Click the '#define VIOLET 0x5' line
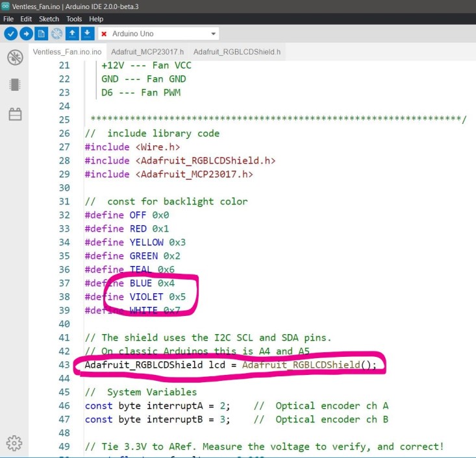476x458 pixels. coord(135,296)
